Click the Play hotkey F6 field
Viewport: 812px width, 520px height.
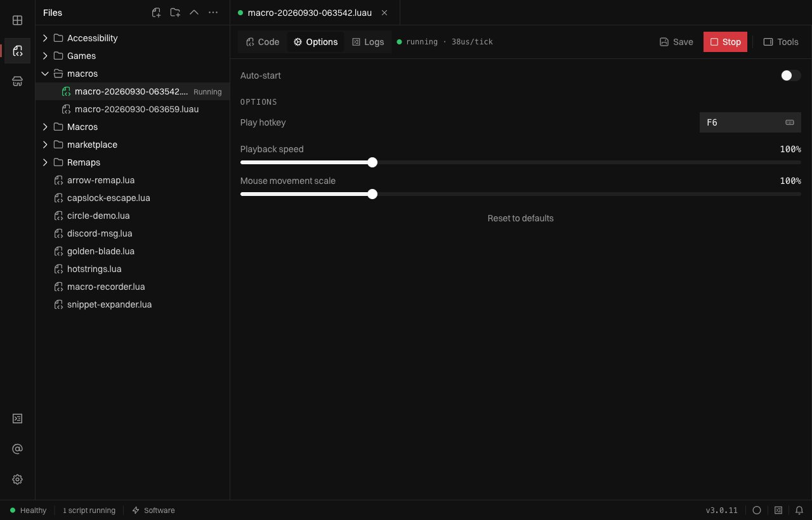click(750, 122)
